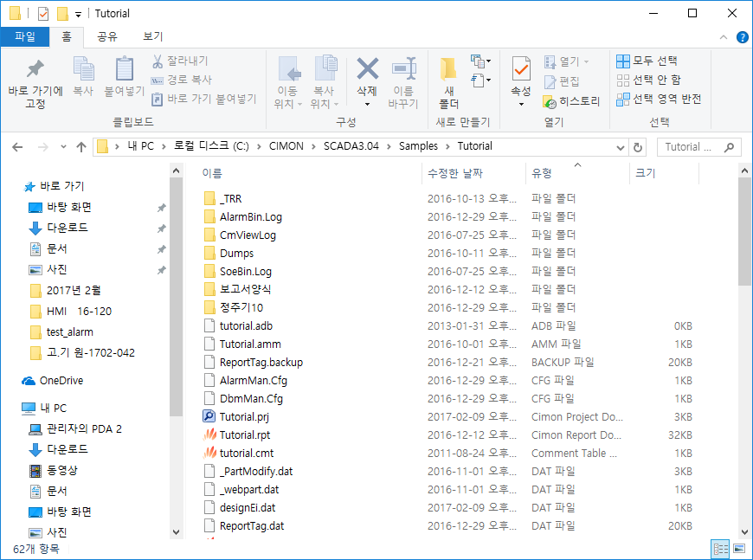Switch to large icons view in the status bar

738,549
